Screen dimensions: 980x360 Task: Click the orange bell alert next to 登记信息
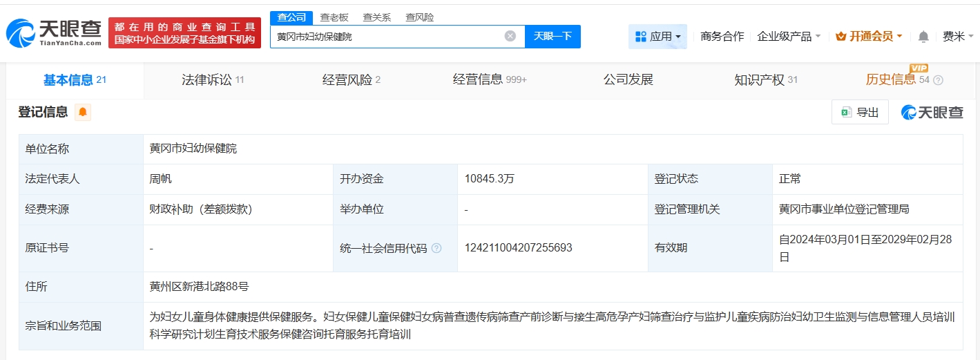point(83,112)
